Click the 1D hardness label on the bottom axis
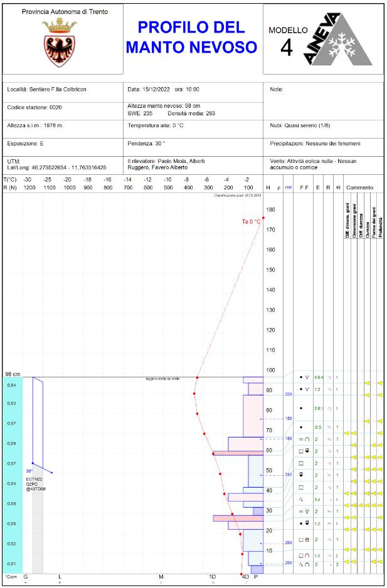This screenshot has width=387, height=588. click(213, 577)
